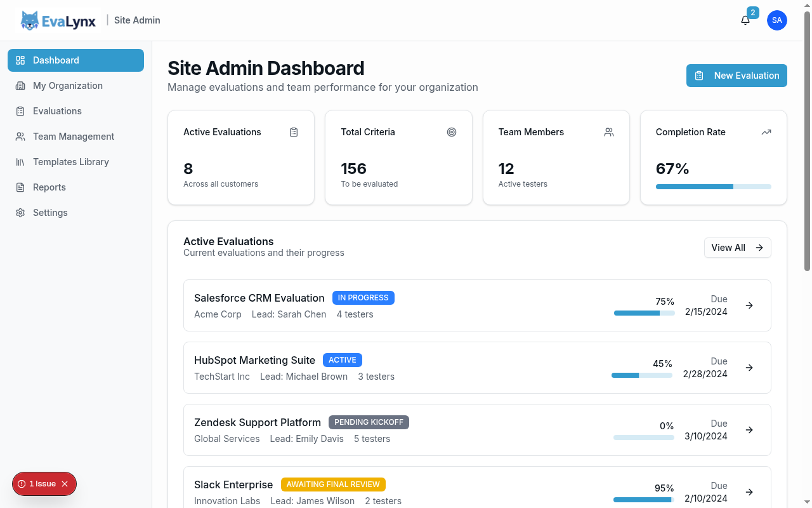
Task: Click the Active Evaluations card count 8
Action: pyautogui.click(x=188, y=169)
